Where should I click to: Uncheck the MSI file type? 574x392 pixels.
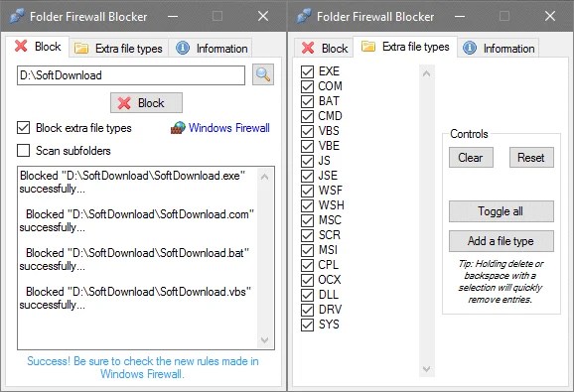(307, 250)
